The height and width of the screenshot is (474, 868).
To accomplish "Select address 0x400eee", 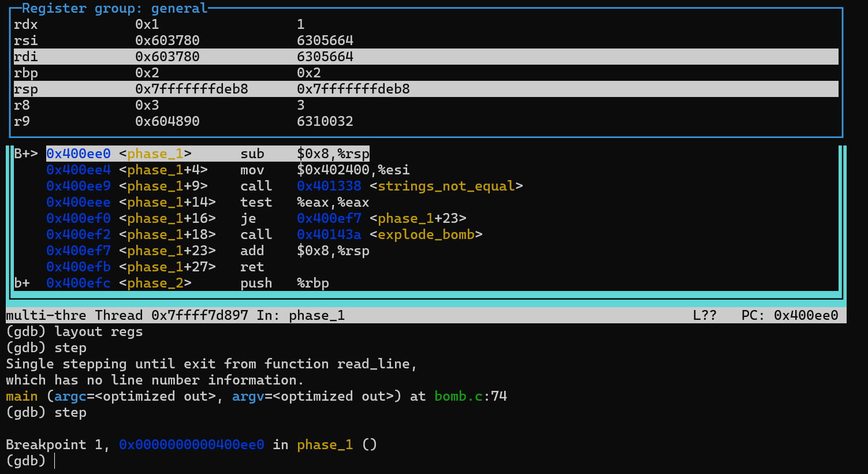I will pos(79,202).
